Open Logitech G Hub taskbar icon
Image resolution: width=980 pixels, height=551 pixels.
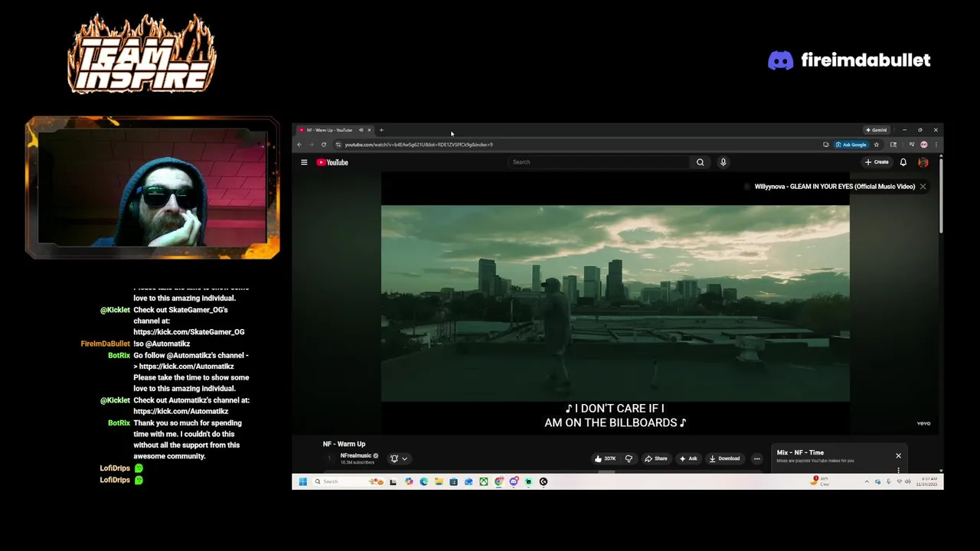[x=544, y=481]
